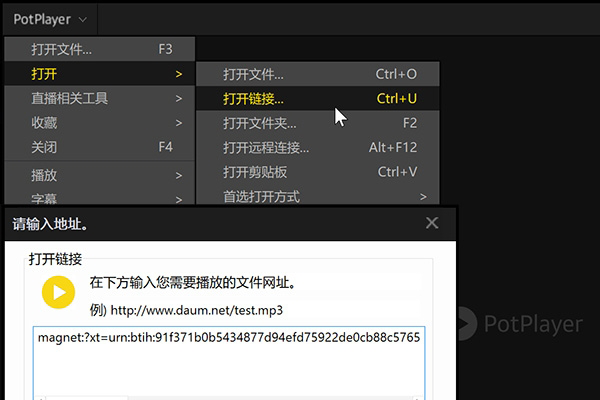Open the PotPlayer main menu dropdown
The width and height of the screenshot is (600, 400).
[x=50, y=19]
